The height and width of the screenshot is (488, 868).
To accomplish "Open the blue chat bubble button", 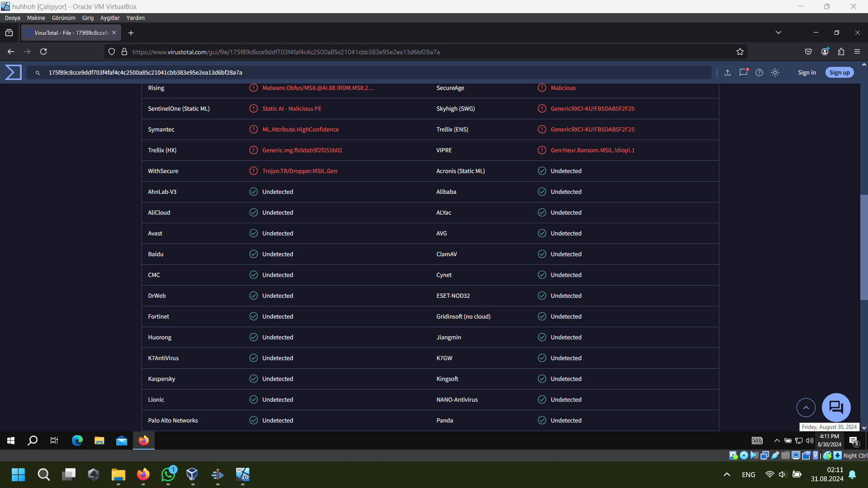I will (836, 408).
